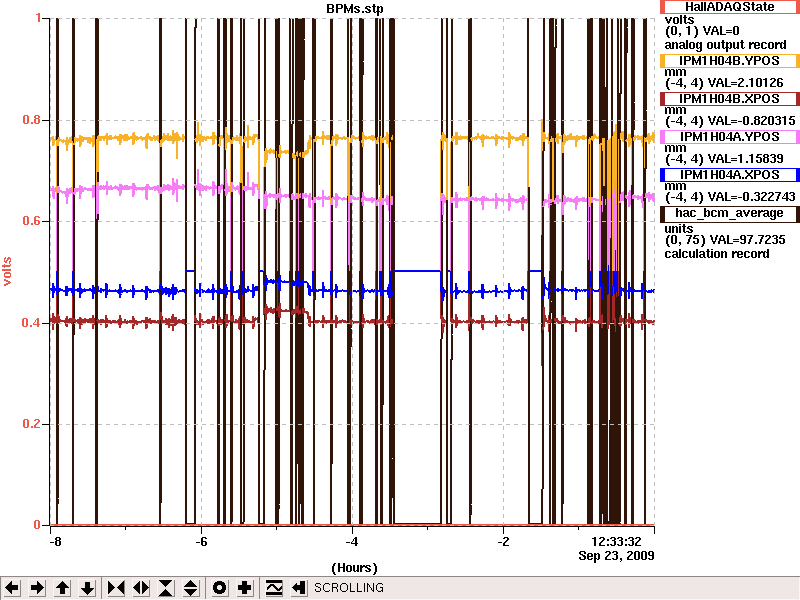
Task: Click the calculation record description text
Action: click(717, 254)
